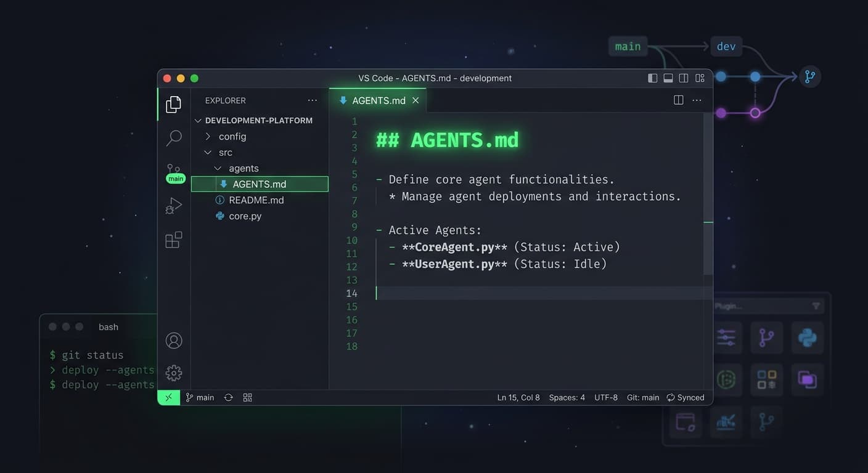Select the AGENTS.md editor tab
This screenshot has height=473, width=868.
click(x=378, y=100)
